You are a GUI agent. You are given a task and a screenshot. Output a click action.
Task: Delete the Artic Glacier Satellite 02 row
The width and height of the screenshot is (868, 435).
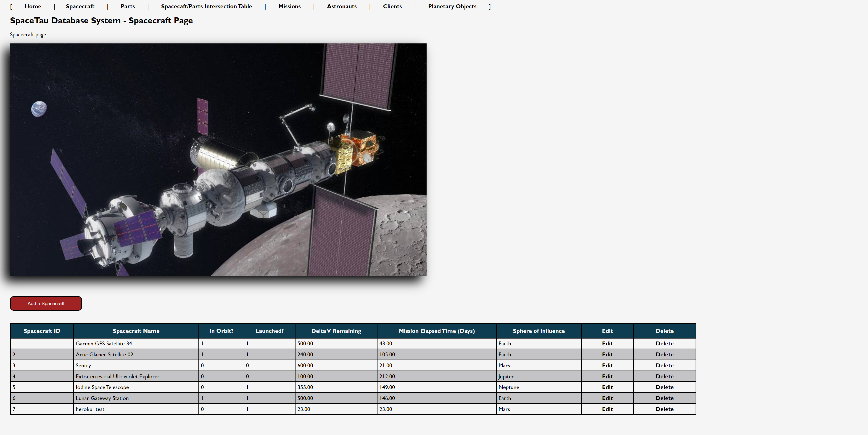coord(665,354)
